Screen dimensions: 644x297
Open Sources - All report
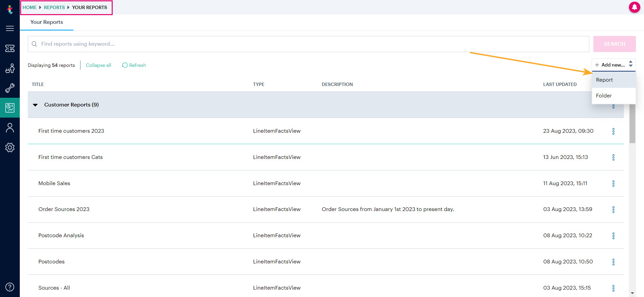(54, 288)
